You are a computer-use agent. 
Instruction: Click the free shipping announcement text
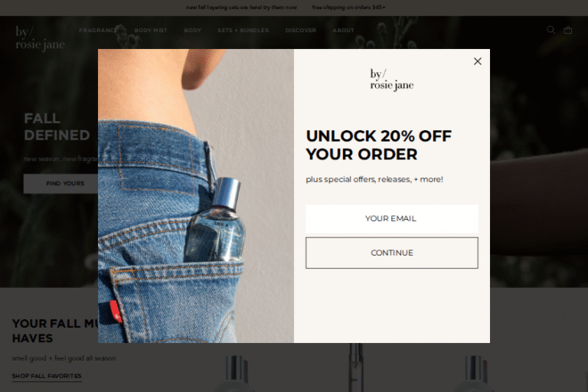pyautogui.click(x=349, y=8)
